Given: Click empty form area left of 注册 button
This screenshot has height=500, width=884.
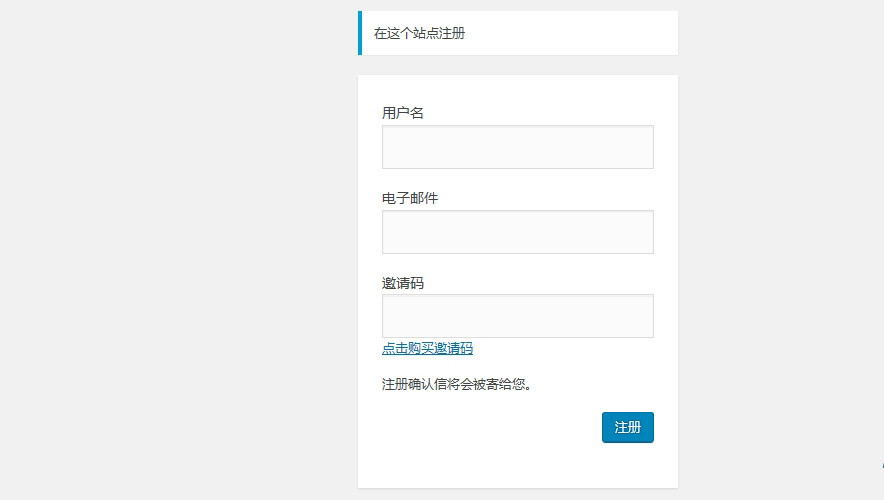Looking at the screenshot, I should coord(480,427).
